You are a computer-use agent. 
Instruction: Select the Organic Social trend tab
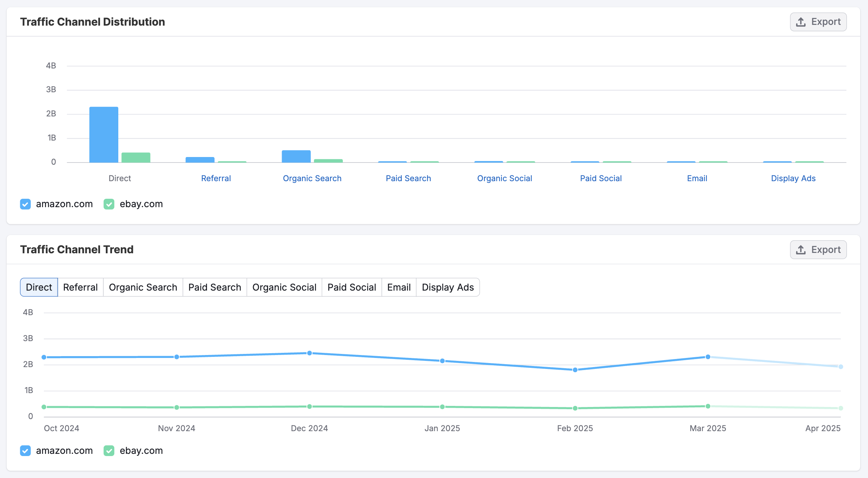pyautogui.click(x=284, y=287)
